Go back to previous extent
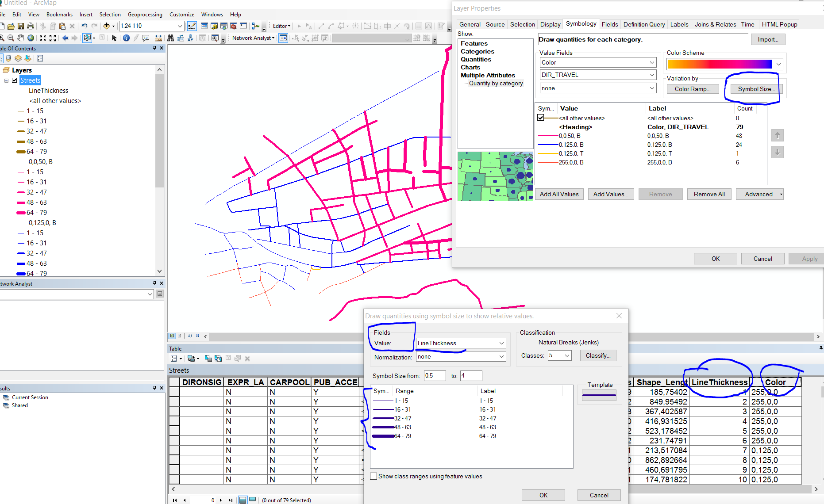Viewport: 824px width, 504px height. coord(65,38)
